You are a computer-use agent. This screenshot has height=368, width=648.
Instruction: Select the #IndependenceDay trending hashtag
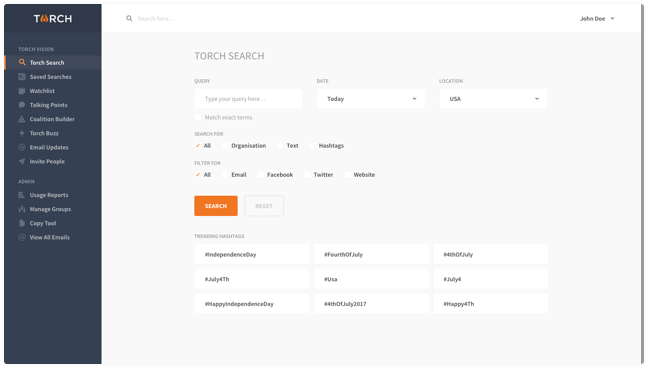252,254
